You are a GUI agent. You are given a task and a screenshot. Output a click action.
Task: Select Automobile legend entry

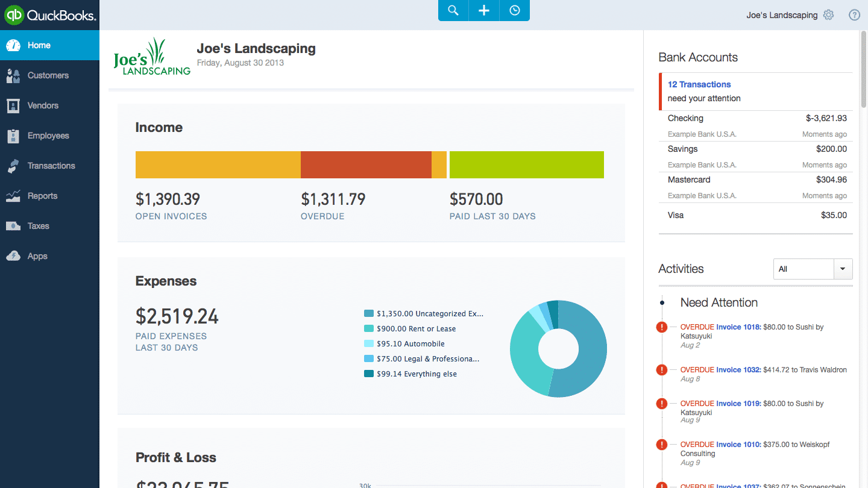click(404, 344)
